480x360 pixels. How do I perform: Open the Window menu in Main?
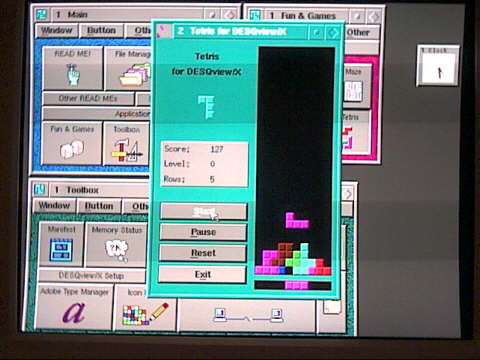click(x=56, y=31)
